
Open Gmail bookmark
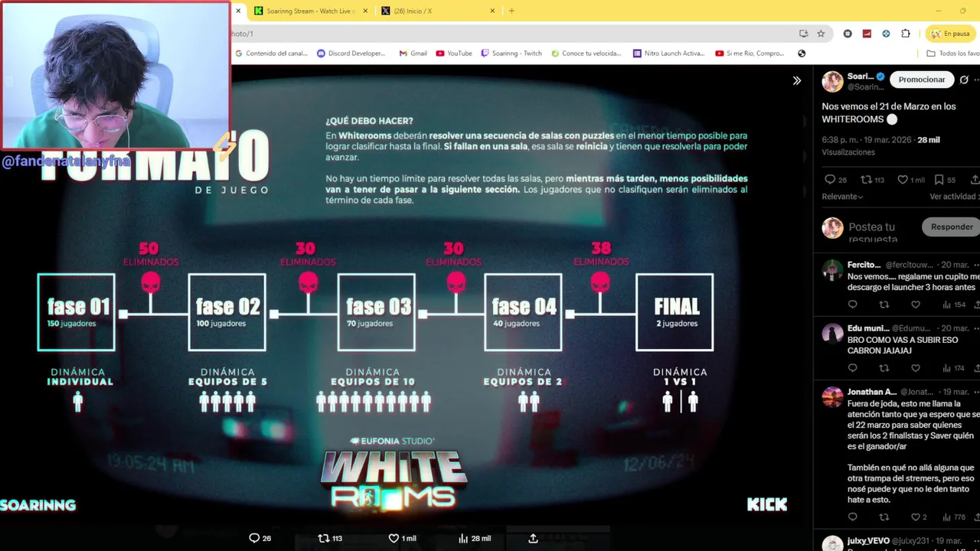click(x=413, y=54)
